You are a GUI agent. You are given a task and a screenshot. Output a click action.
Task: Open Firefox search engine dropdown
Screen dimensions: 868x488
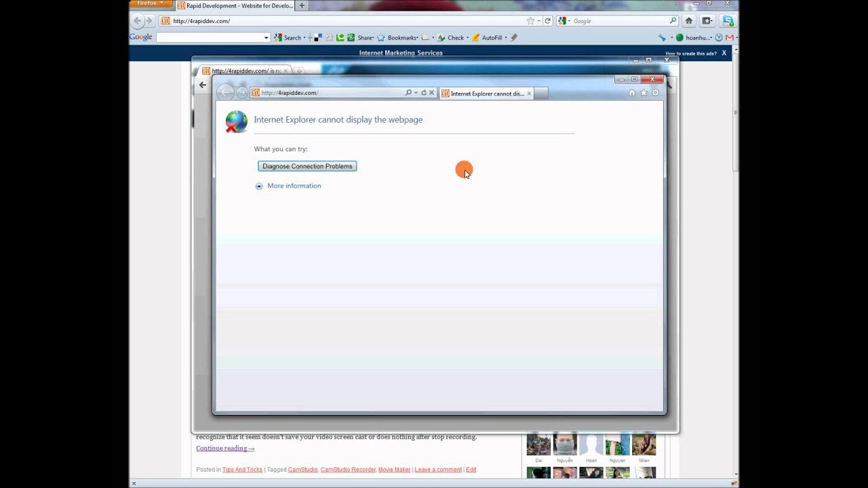point(564,21)
